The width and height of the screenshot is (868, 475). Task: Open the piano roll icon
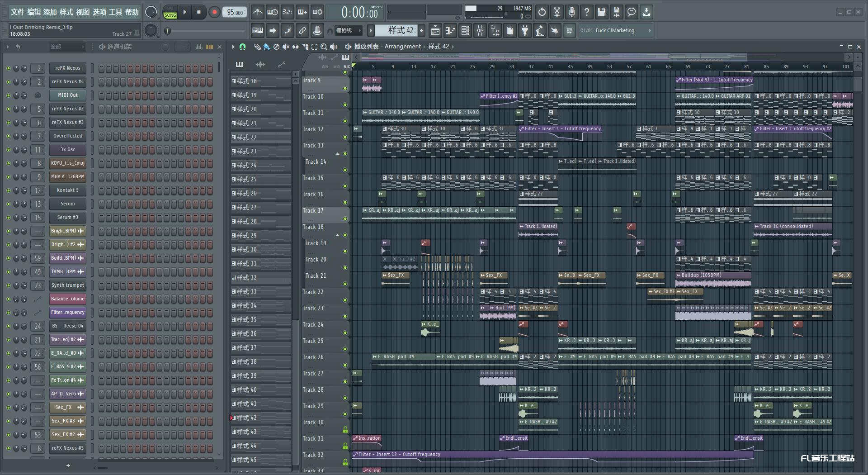[x=450, y=31]
